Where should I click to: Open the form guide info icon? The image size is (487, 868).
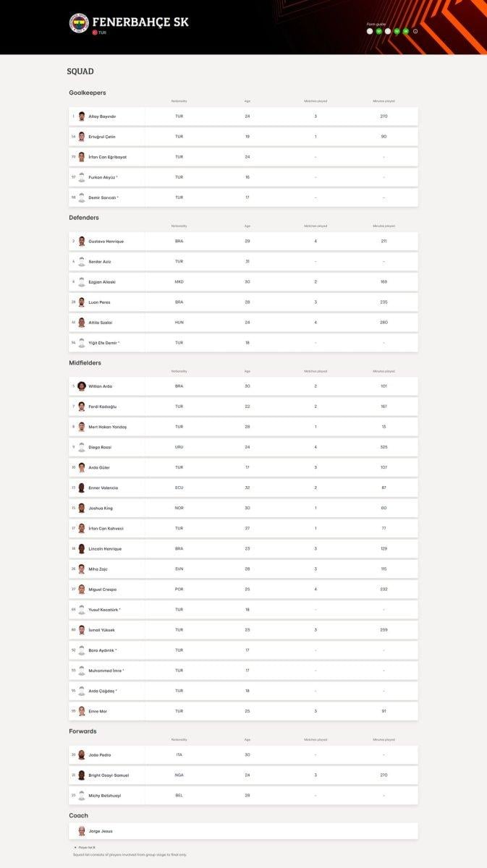[x=415, y=31]
